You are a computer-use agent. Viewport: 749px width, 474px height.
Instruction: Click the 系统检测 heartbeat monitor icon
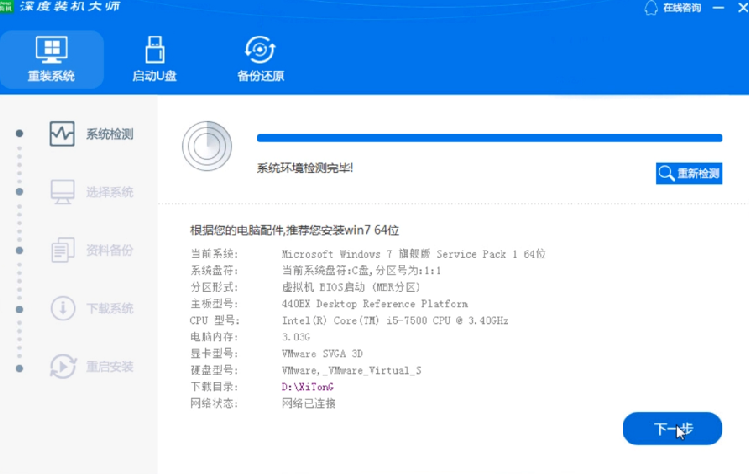click(62, 133)
